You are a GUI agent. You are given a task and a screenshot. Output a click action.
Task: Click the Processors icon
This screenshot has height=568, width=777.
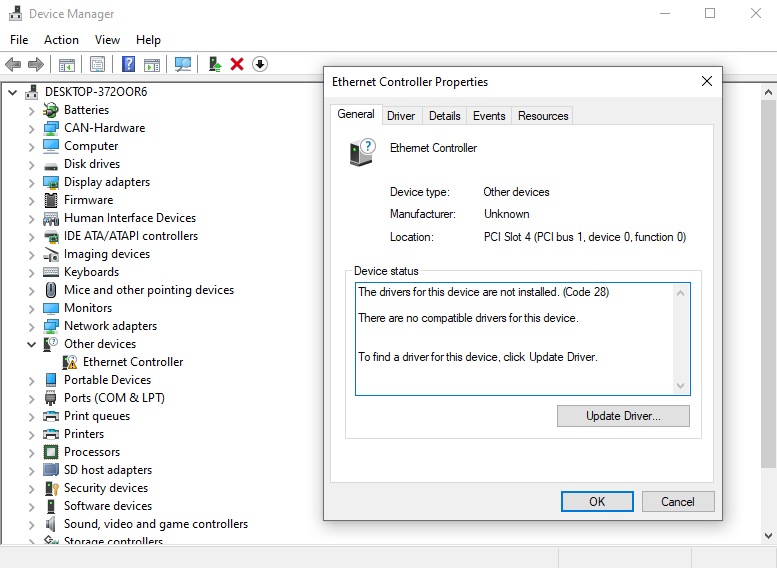pyautogui.click(x=51, y=452)
